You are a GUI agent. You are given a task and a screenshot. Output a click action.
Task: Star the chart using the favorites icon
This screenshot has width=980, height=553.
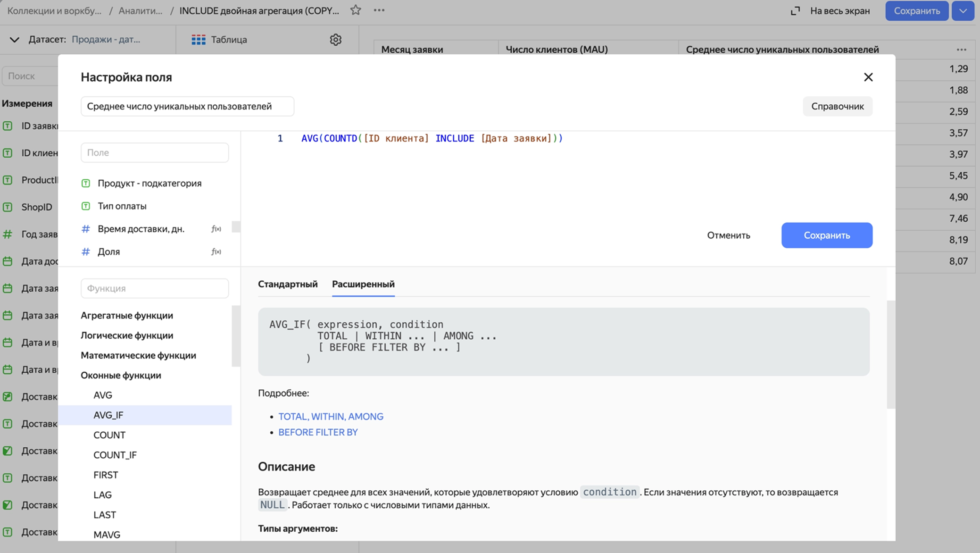[x=357, y=10]
